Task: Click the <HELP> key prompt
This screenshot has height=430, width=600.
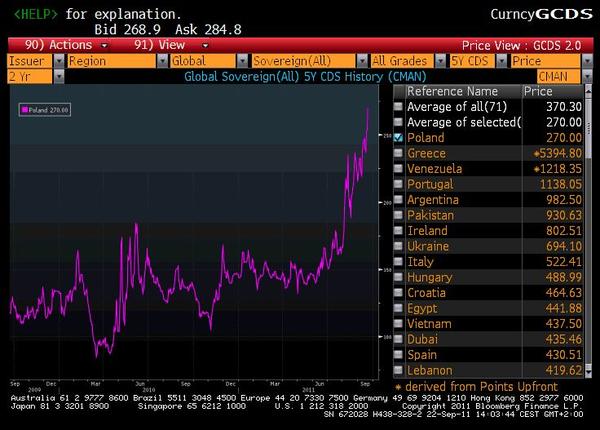Action: (x=36, y=14)
